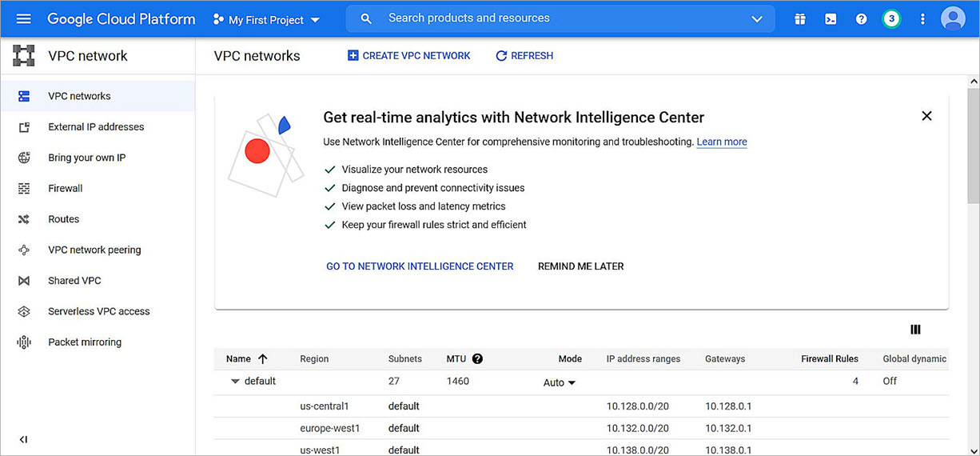The image size is (980, 456).
Task: Expand search bar dropdown arrow
Action: [x=757, y=19]
